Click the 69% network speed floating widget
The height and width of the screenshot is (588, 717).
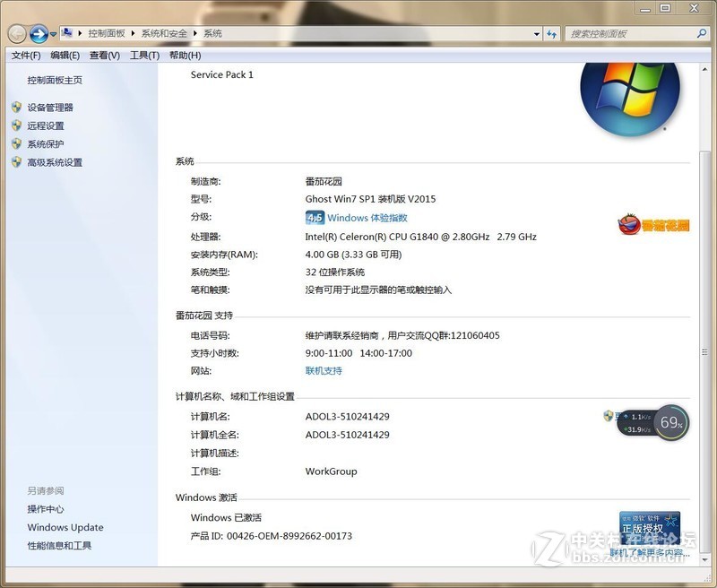(x=670, y=422)
